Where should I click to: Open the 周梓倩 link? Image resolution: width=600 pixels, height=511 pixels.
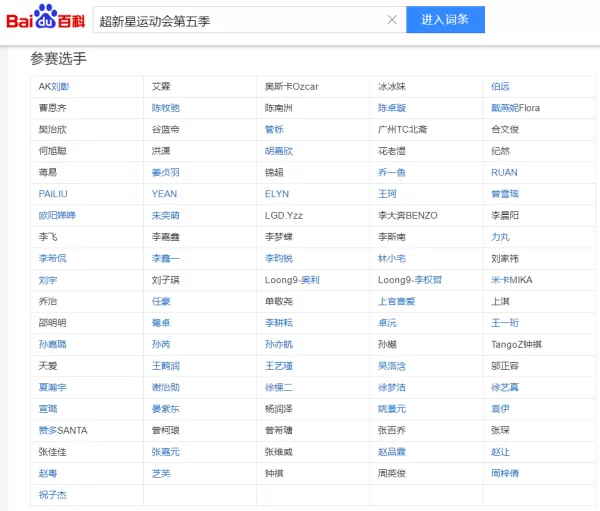pos(505,473)
